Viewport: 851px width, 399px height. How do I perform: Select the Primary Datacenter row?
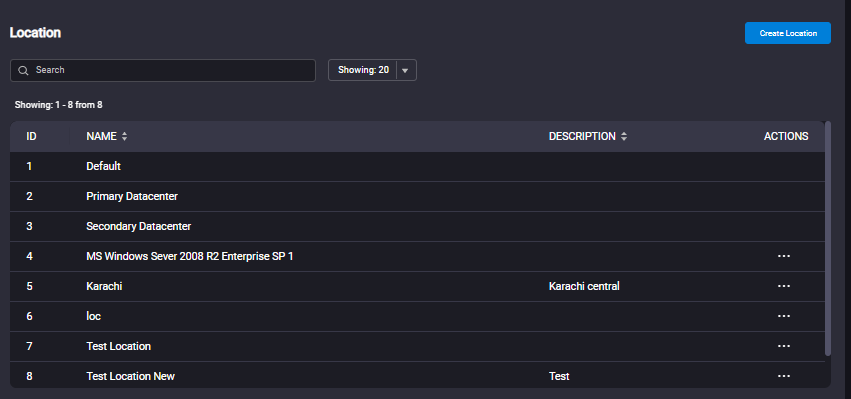click(x=417, y=197)
